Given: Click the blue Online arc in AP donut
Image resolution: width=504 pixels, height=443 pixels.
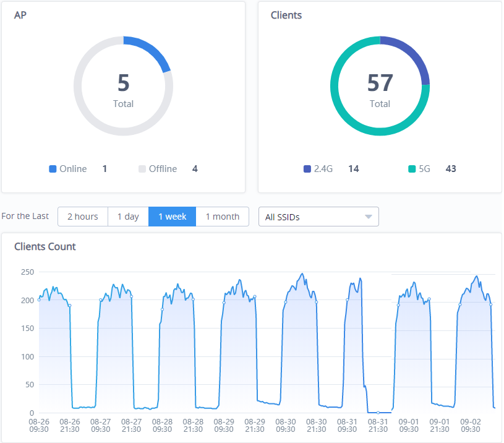Looking at the screenshot, I should click(x=150, y=49).
